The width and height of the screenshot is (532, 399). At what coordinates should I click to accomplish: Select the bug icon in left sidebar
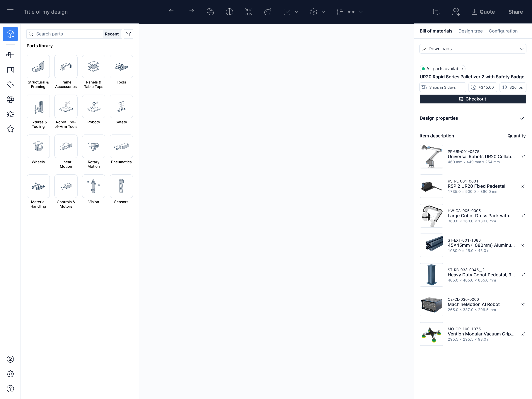(10, 114)
